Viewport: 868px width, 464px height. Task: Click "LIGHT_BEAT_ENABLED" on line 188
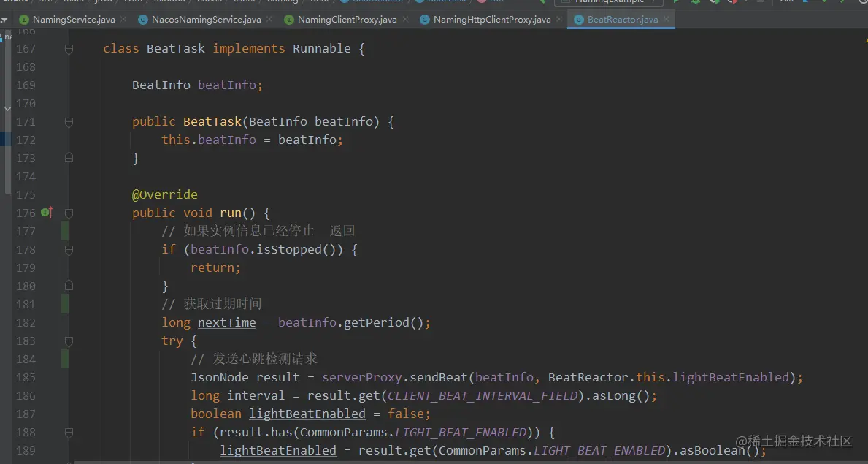(461, 433)
